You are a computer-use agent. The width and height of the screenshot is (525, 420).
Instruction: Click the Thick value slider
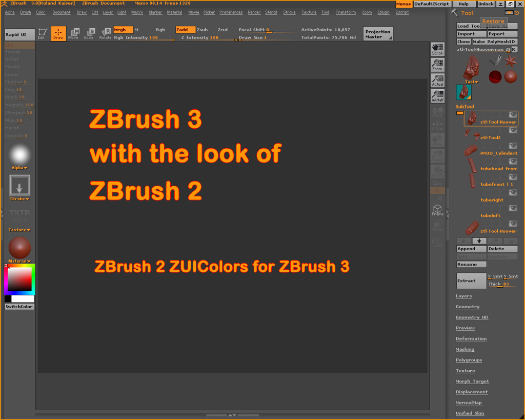pyautogui.click(x=502, y=284)
